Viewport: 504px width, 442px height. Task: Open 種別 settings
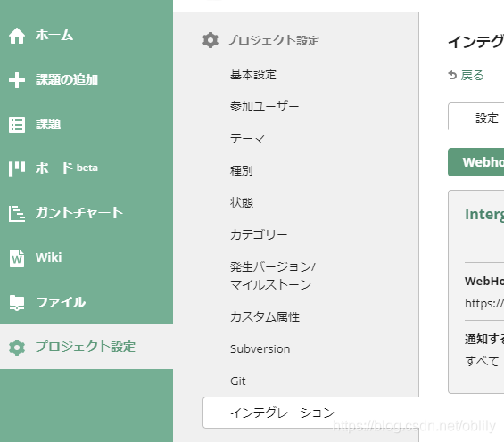pyautogui.click(x=242, y=170)
